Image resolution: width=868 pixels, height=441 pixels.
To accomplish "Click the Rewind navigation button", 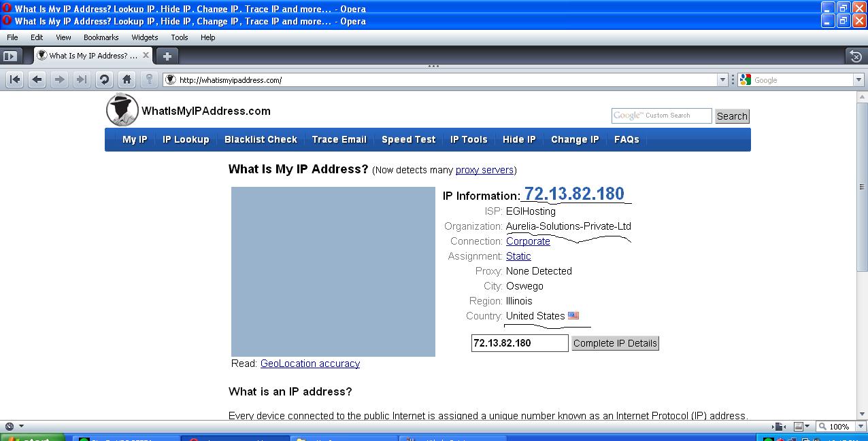I will point(15,80).
